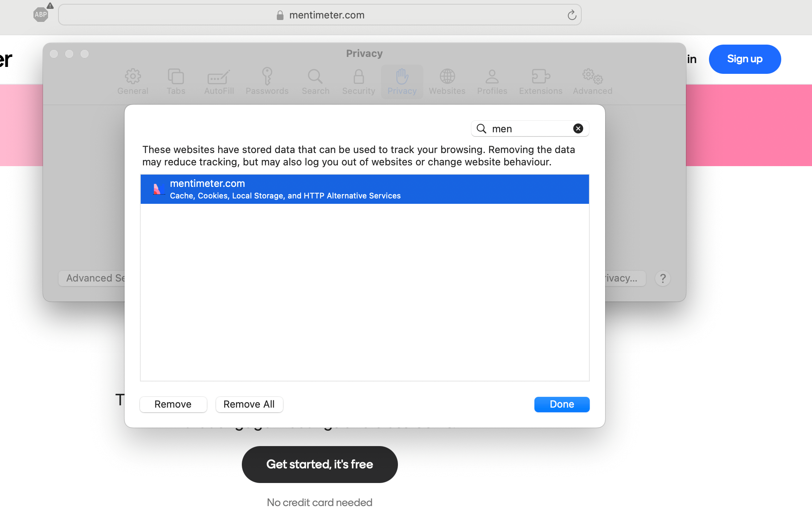Viewport: 812px width, 523px height.
Task: Open the Websites globe tab
Action: click(x=447, y=82)
